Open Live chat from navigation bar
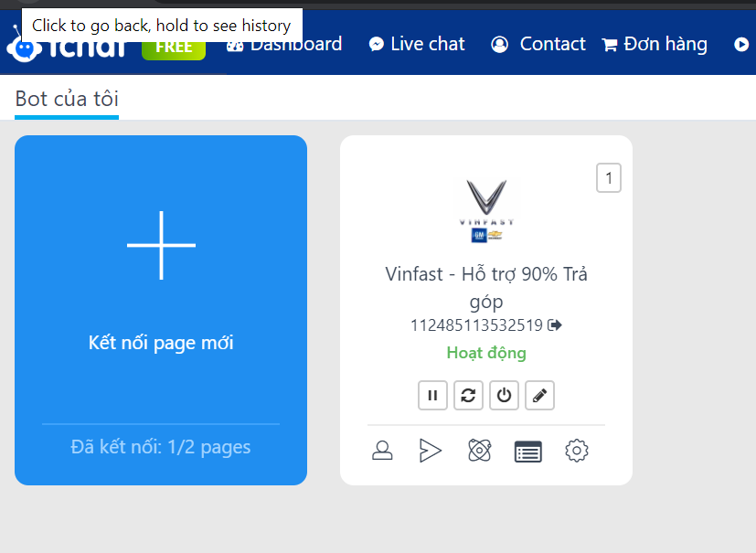This screenshot has width=756, height=553. (x=417, y=44)
